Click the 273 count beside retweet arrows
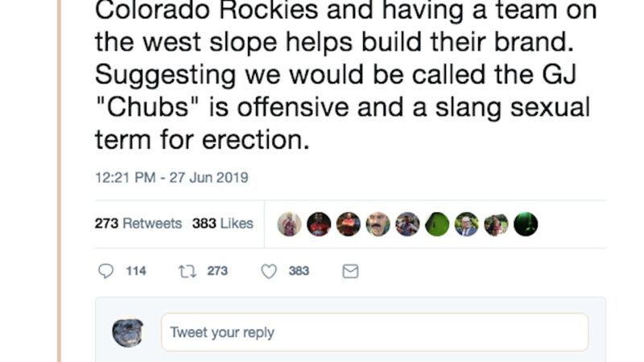 point(217,271)
